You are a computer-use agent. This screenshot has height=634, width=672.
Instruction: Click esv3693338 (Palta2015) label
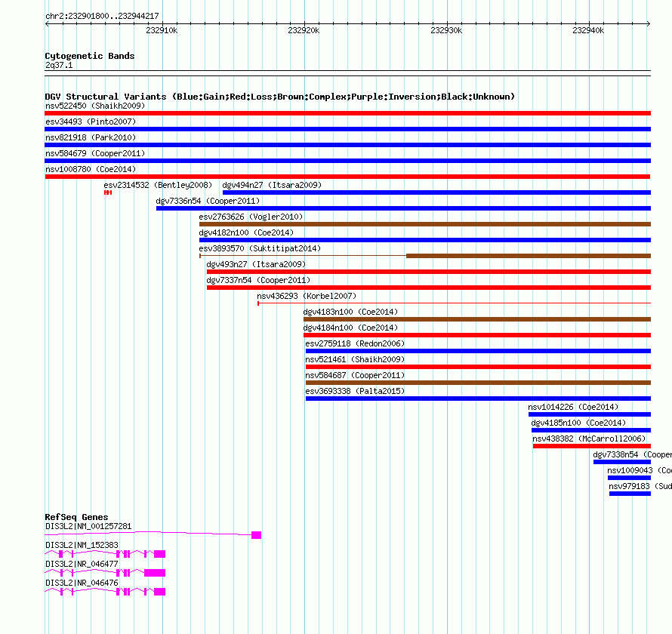(355, 391)
